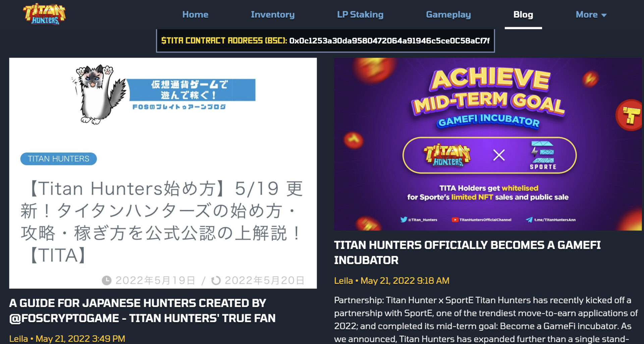Image resolution: width=644 pixels, height=344 pixels.
Task: Open the Home page
Action: click(195, 14)
